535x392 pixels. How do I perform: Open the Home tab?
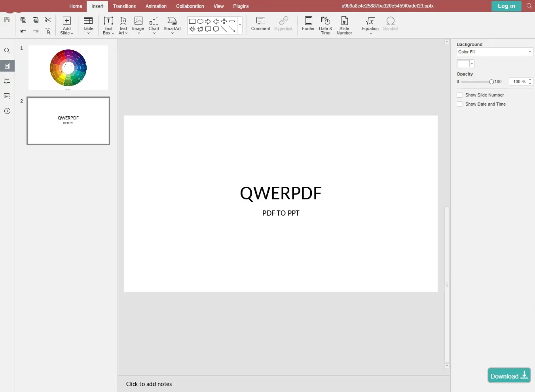click(x=76, y=6)
